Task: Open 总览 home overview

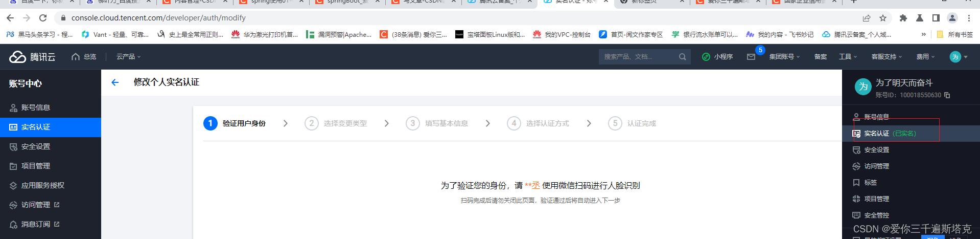Action: pyautogui.click(x=84, y=57)
